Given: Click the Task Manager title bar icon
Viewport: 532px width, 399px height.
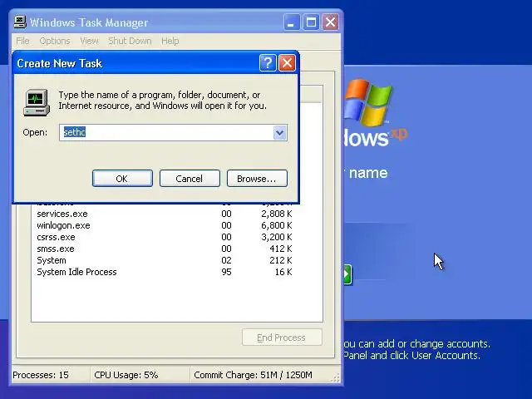Looking at the screenshot, I should coord(20,22).
